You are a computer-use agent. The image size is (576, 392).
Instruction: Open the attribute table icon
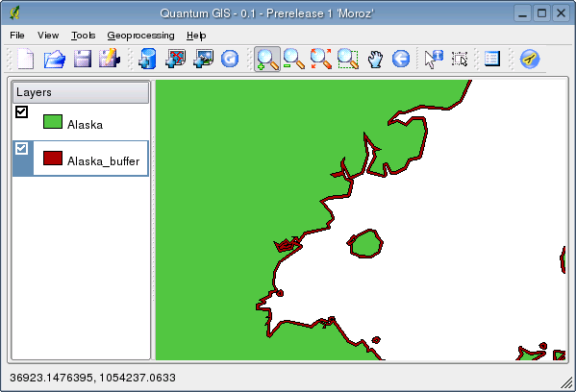[492, 59]
